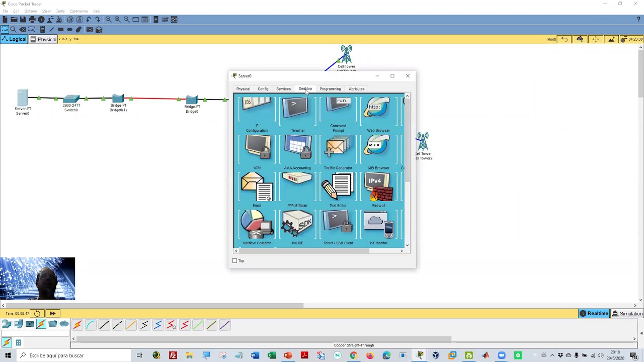
Task: Open the Config tab in Server0
Action: pyautogui.click(x=263, y=89)
